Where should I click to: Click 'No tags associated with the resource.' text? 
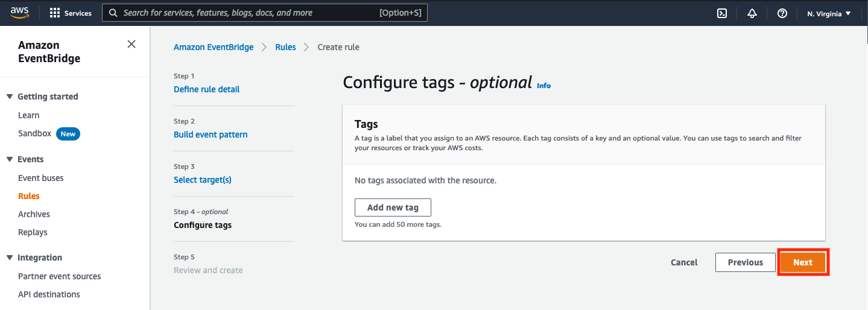coord(425,180)
